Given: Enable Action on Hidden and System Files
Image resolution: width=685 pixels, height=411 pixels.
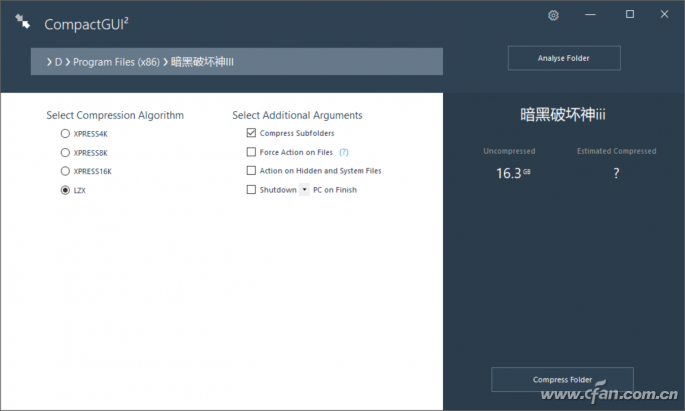Looking at the screenshot, I should coord(251,170).
